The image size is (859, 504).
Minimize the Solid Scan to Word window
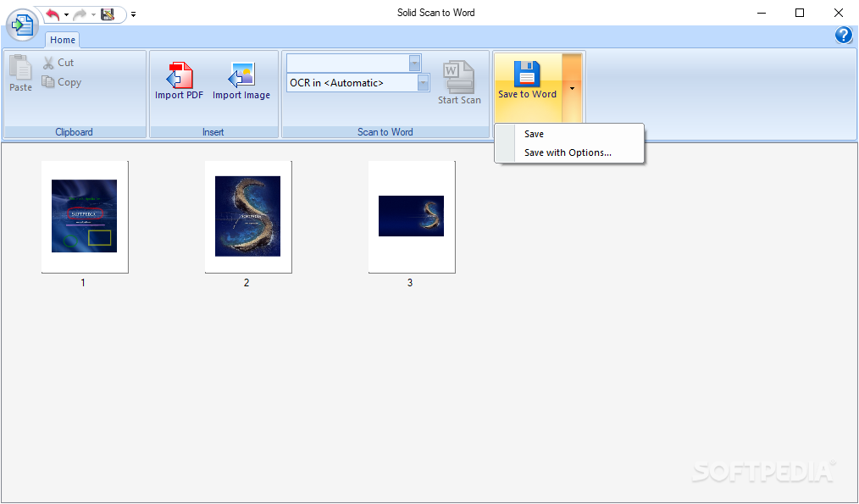coord(762,14)
